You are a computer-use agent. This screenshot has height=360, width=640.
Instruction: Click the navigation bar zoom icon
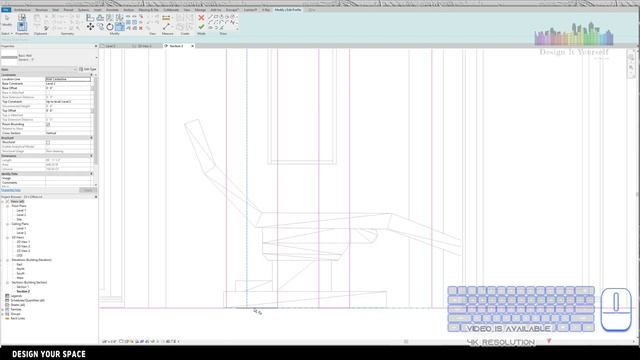click(x=631, y=68)
